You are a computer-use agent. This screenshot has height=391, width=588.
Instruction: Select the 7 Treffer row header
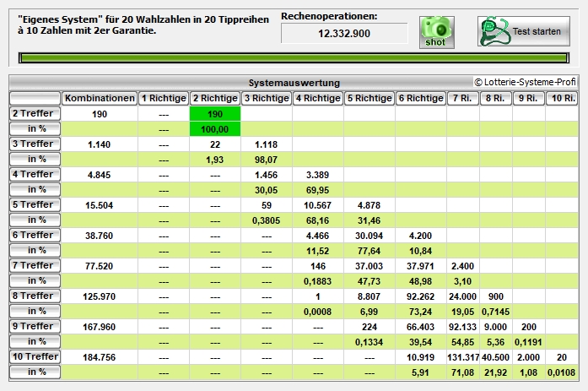click(x=35, y=265)
